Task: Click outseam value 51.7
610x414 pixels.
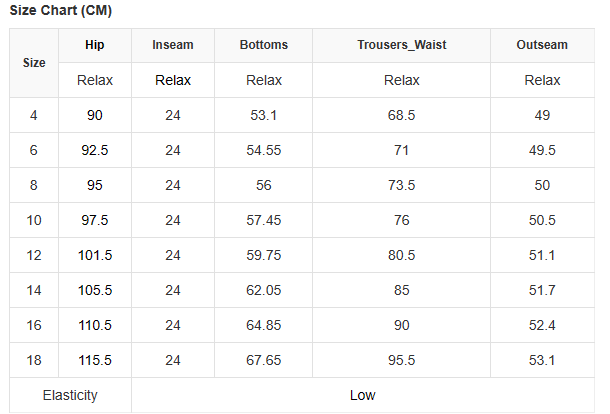Action: (x=542, y=290)
